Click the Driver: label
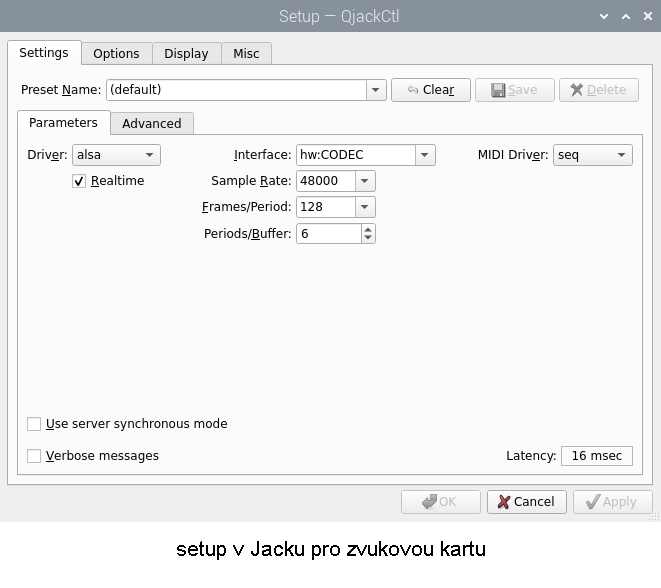The width and height of the screenshot is (661, 588). tap(47, 155)
